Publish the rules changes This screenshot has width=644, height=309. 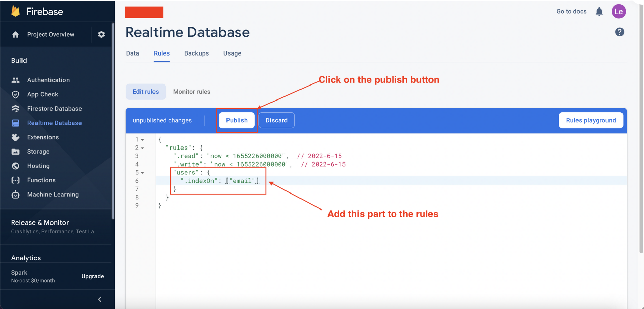[x=237, y=120]
